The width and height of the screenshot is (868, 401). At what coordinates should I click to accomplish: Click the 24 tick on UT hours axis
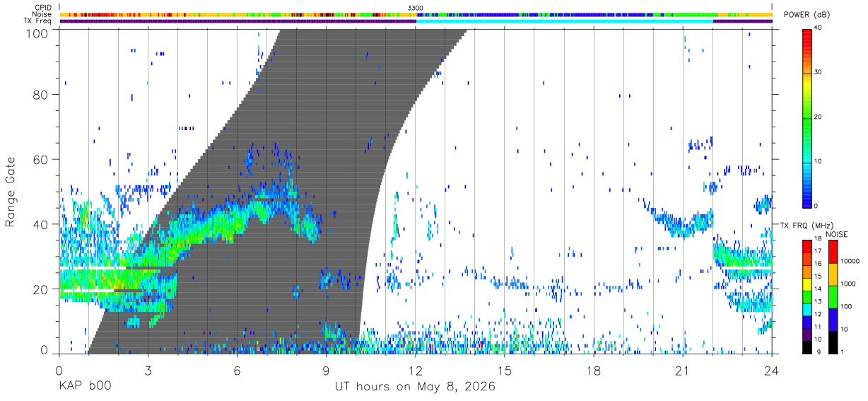[772, 370]
